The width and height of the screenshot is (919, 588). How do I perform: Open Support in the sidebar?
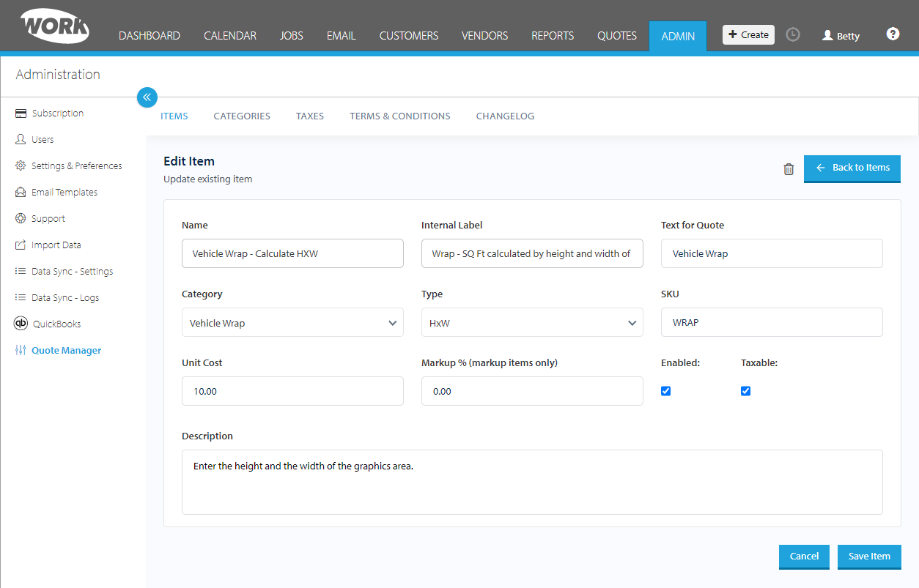pyautogui.click(x=48, y=218)
